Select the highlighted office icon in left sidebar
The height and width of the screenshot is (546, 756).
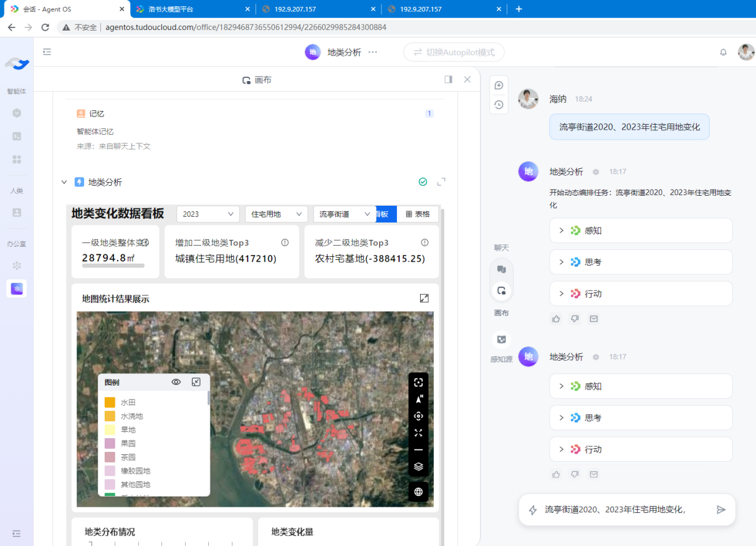[x=17, y=288]
